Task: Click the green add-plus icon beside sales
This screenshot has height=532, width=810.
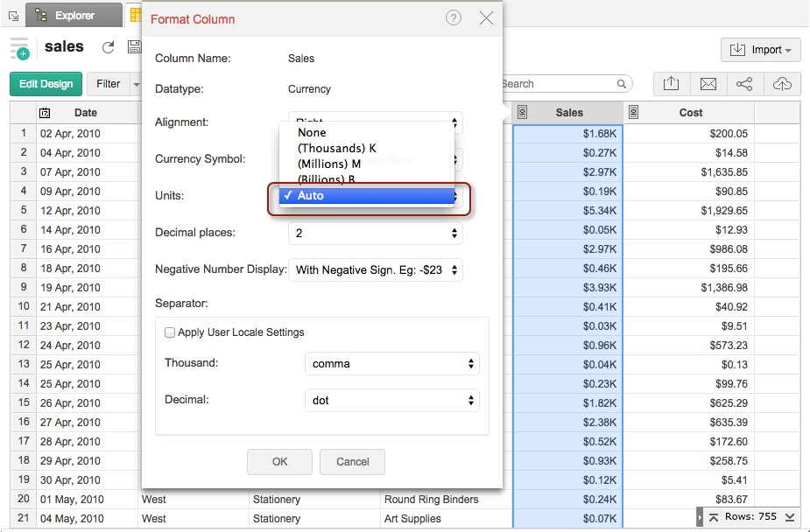Action: [x=19, y=49]
